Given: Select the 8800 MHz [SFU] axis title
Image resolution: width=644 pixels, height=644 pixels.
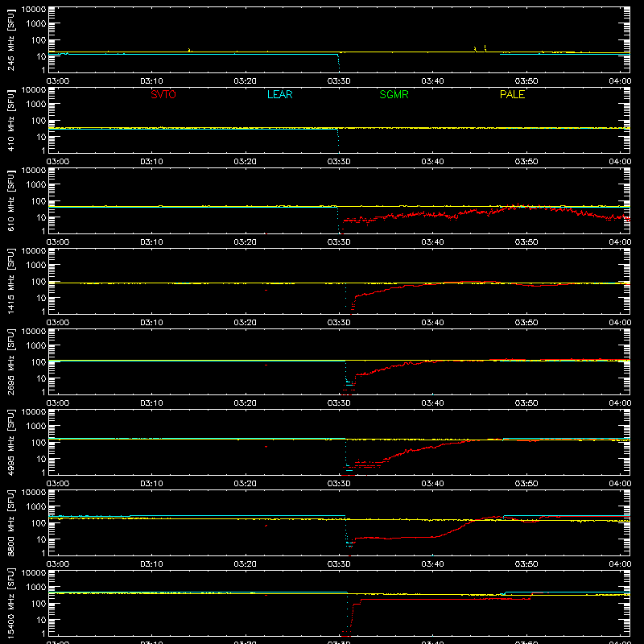Looking at the screenshot, I should pos(11,523).
